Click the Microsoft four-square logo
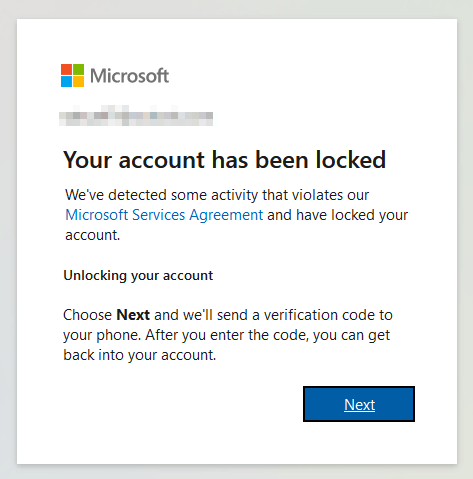This screenshot has width=473, height=479. coord(72,75)
